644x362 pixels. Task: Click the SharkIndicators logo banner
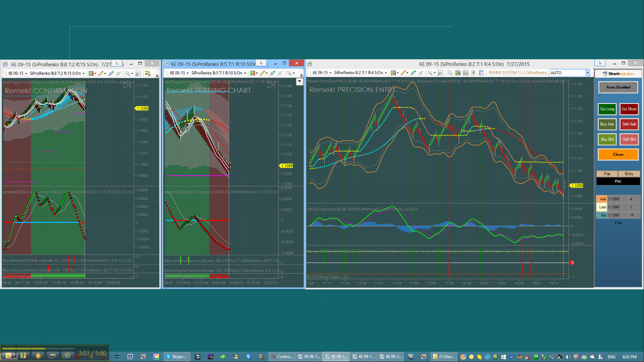tap(618, 73)
